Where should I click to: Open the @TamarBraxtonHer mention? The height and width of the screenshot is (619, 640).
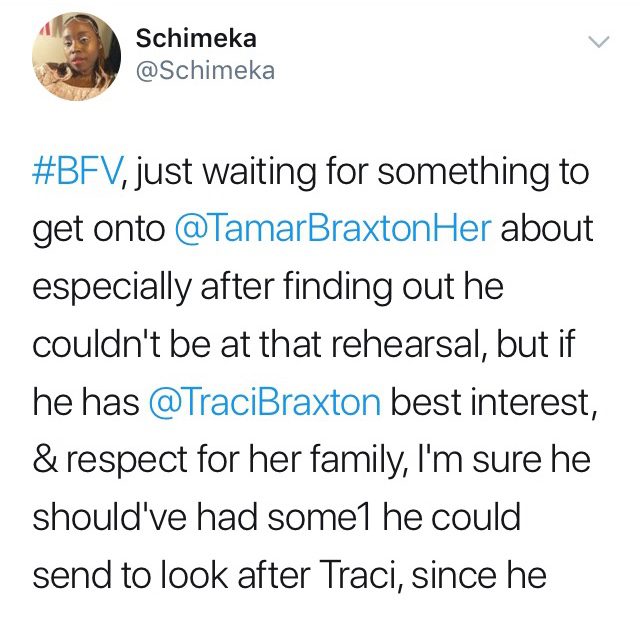click(x=333, y=229)
